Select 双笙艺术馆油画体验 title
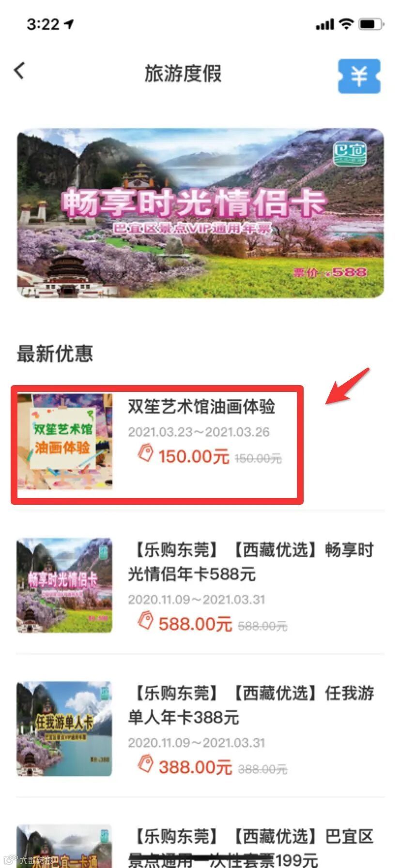Screen dimensions: 401x868 201,406
